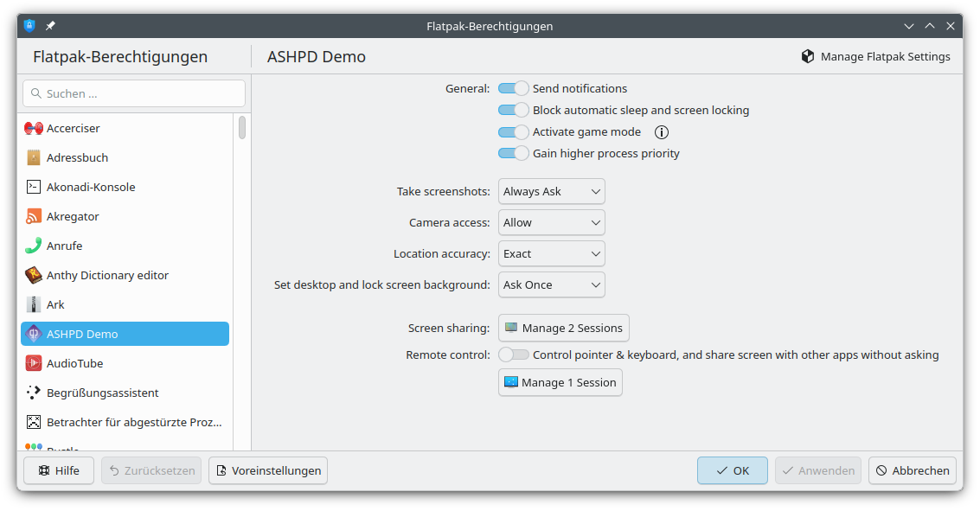Open the desktop background permission dropdown

(551, 284)
